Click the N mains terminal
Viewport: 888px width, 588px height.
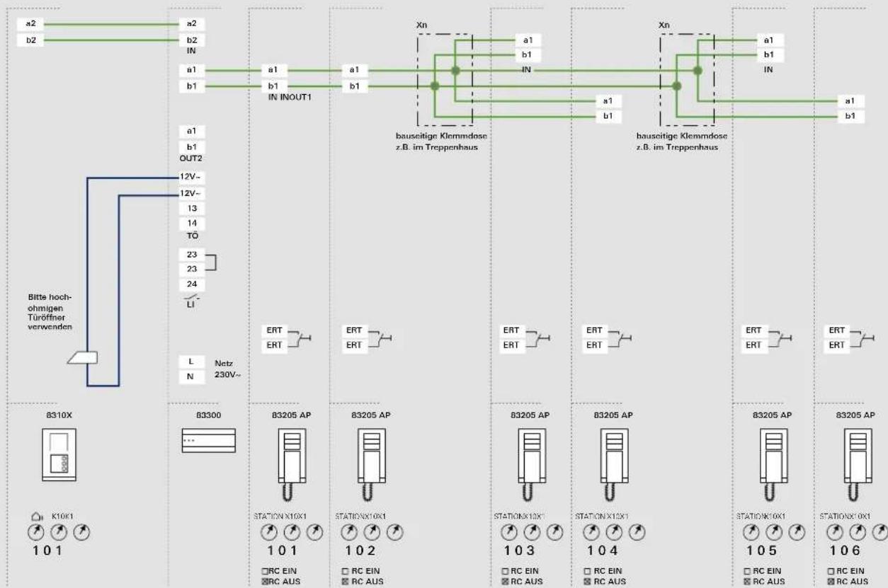point(191,376)
